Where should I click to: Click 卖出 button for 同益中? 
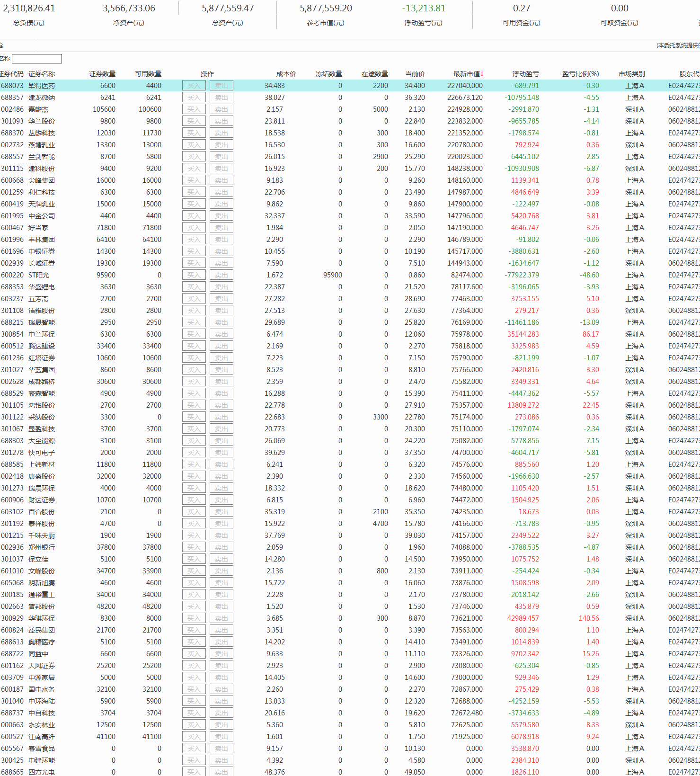point(222,654)
